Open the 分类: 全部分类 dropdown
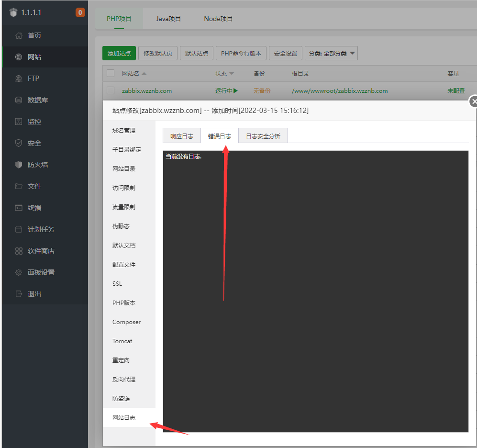Viewport: 477px width, 448px height. (x=331, y=53)
